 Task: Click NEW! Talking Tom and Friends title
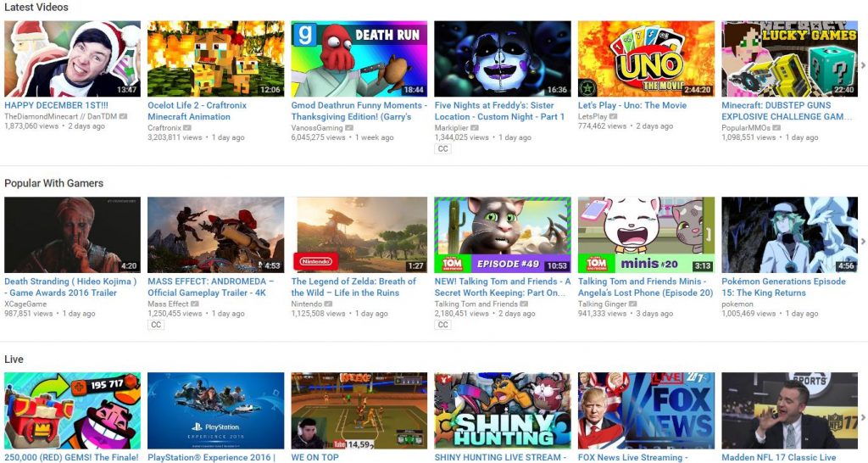coord(503,287)
